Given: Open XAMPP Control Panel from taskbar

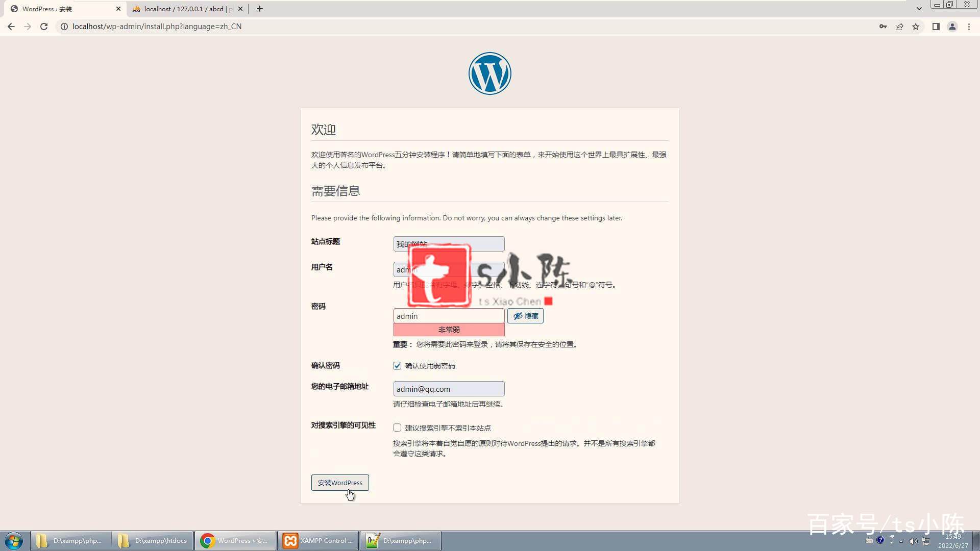Looking at the screenshot, I should (317, 540).
